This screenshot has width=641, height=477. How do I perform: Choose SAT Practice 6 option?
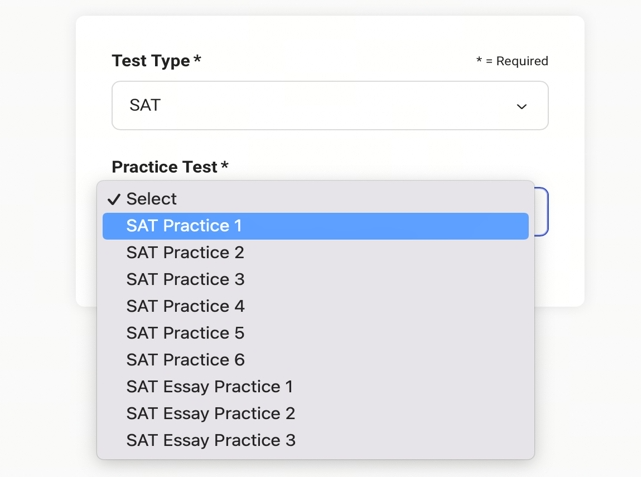[x=185, y=360]
